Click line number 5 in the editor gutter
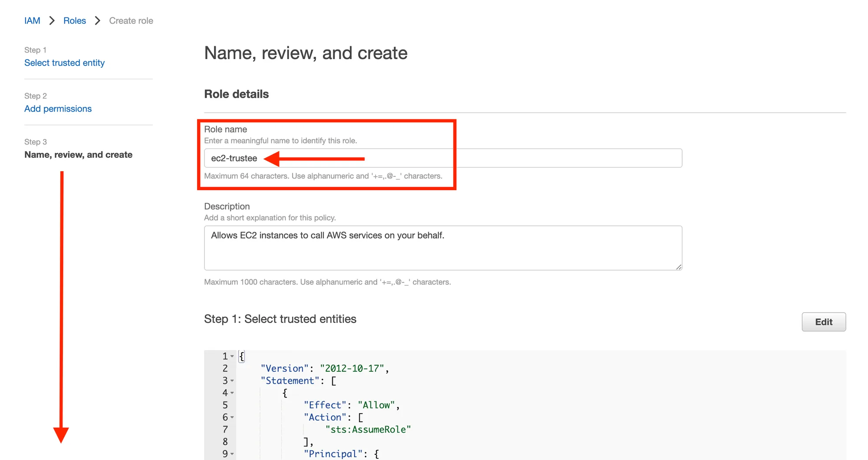868x460 pixels. point(225,405)
